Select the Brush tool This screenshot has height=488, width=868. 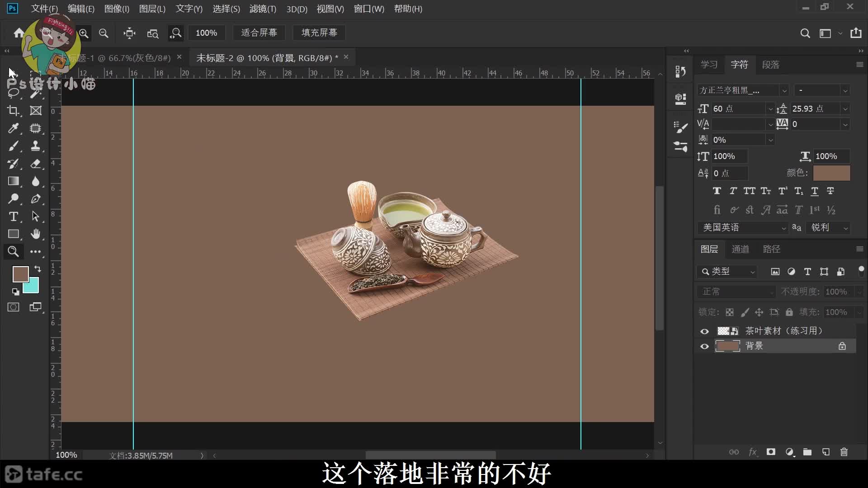click(13, 146)
